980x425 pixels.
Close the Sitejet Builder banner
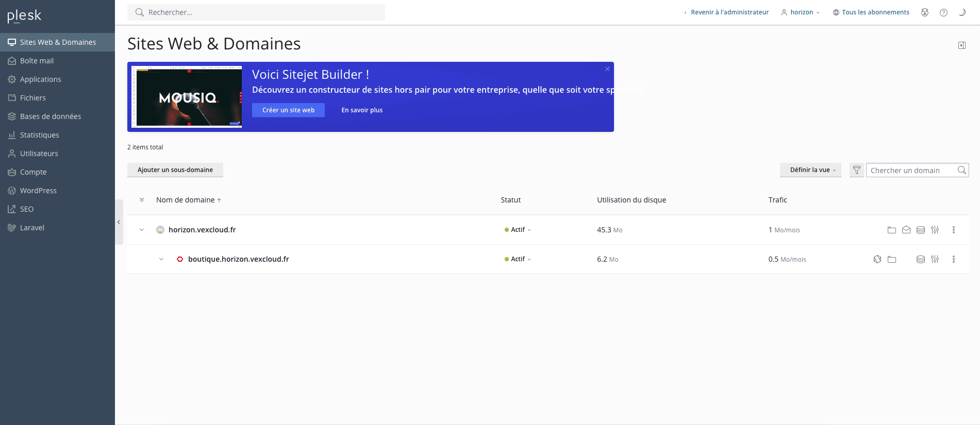pyautogui.click(x=607, y=69)
